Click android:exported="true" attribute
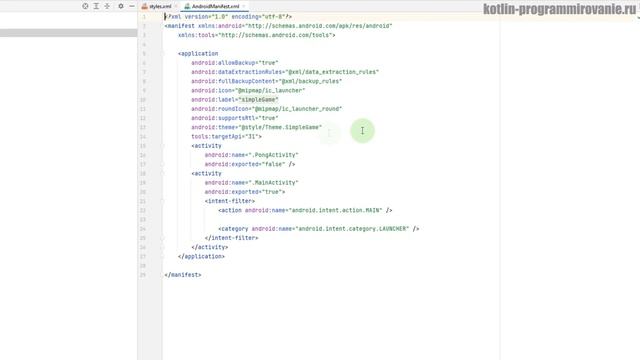The height and width of the screenshot is (360, 640). point(243,192)
